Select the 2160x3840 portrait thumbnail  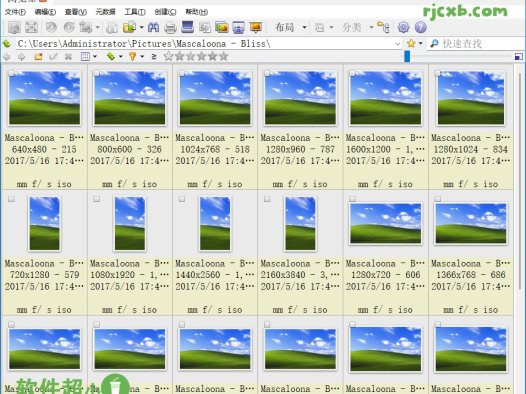(x=300, y=224)
